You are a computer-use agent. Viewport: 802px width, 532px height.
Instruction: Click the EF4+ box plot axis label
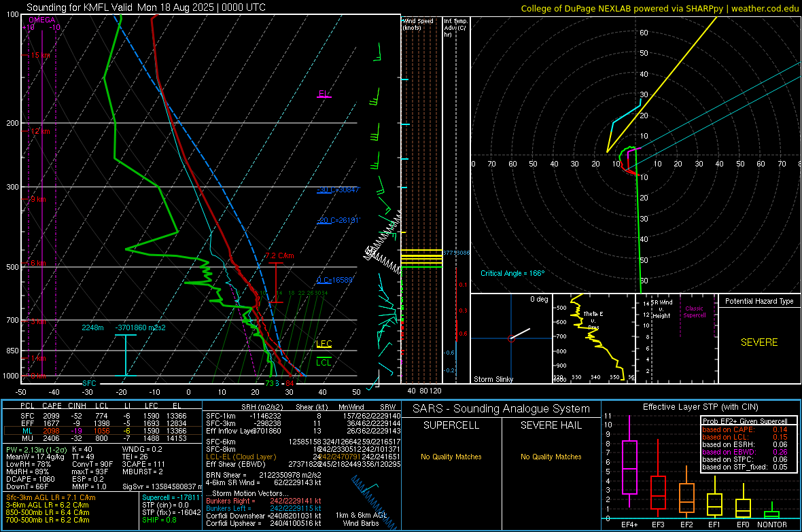tap(629, 525)
